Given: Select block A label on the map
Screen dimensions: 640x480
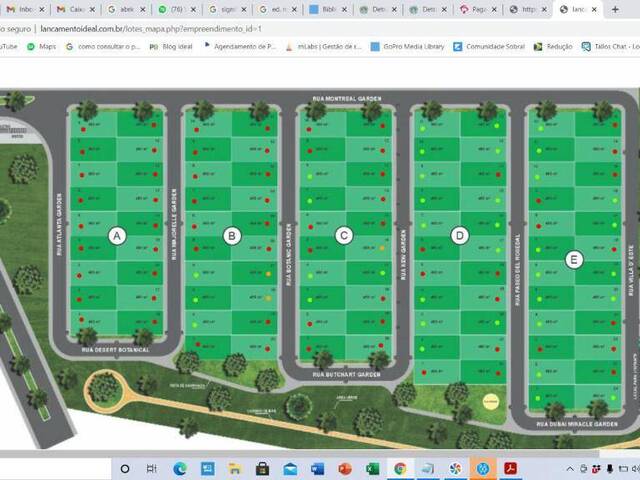Looking at the screenshot, I should point(117,236).
